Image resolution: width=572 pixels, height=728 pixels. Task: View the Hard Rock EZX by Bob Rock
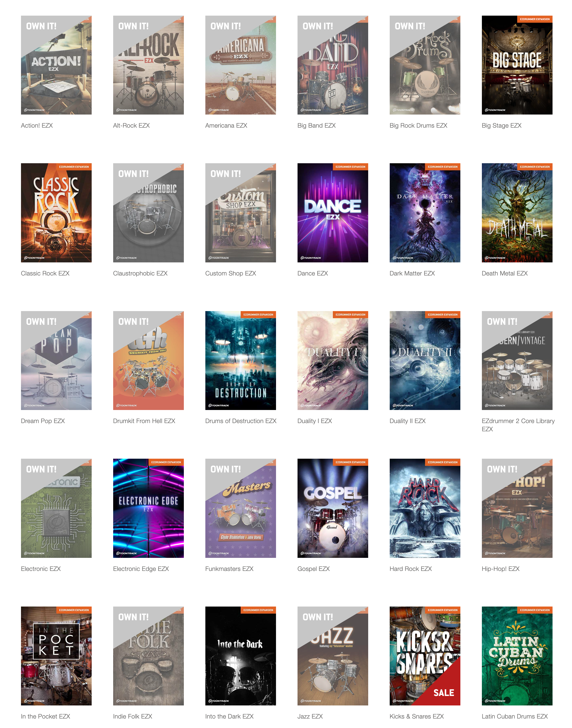pos(425,508)
